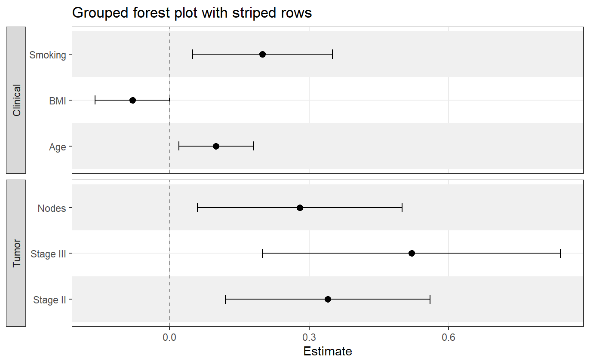Click the Smoking row label
Screen dimensions: 590x364
[x=48, y=55]
